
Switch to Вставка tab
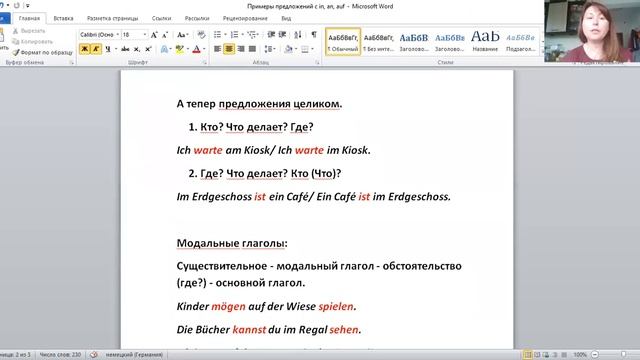click(63, 18)
